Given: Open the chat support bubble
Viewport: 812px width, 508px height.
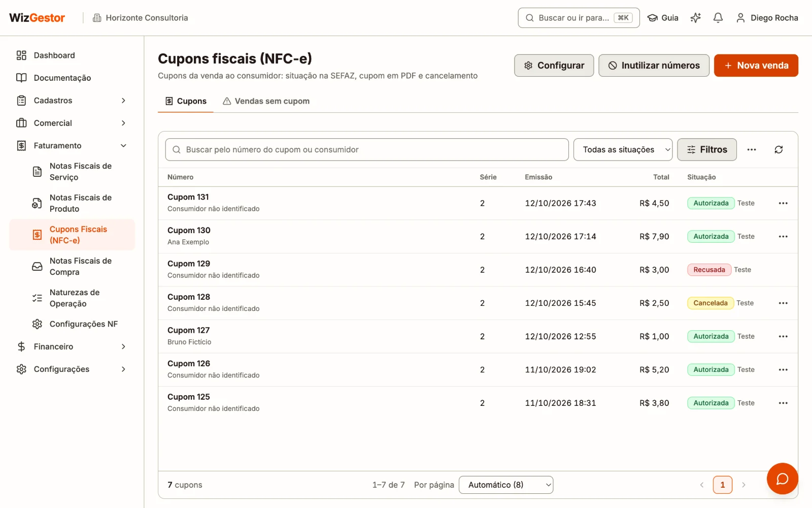Looking at the screenshot, I should tap(782, 479).
